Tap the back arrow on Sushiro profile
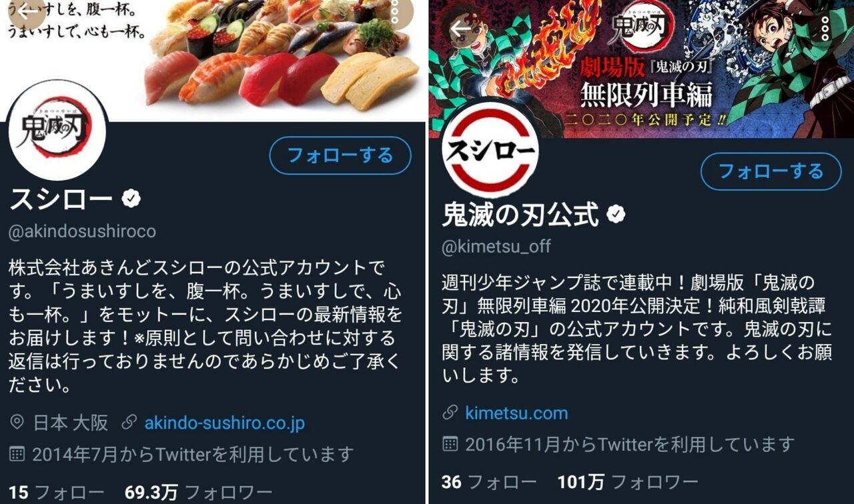The width and height of the screenshot is (854, 504). tap(25, 11)
